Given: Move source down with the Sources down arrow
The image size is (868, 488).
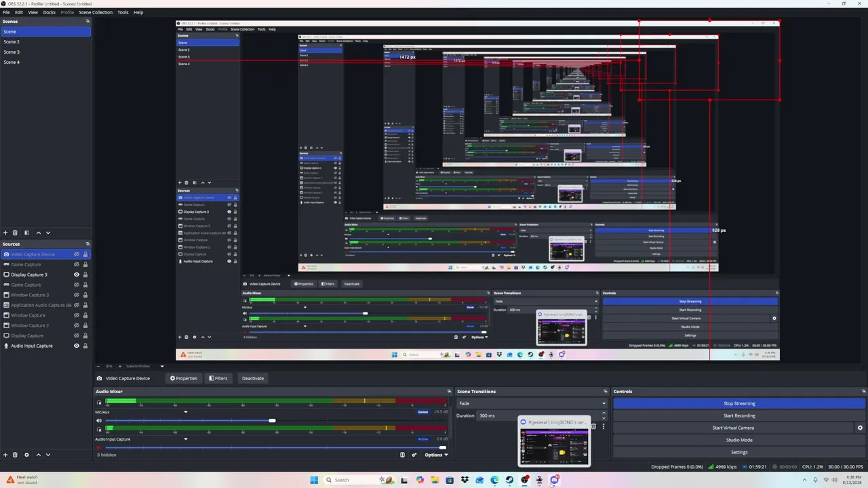Looking at the screenshot, I should pos(47,455).
